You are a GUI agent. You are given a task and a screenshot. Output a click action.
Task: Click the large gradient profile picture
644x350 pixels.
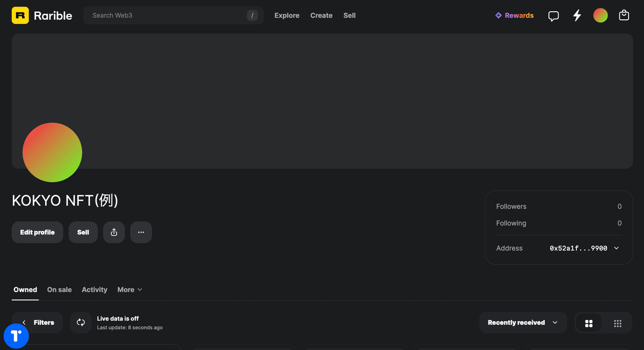[x=52, y=152]
